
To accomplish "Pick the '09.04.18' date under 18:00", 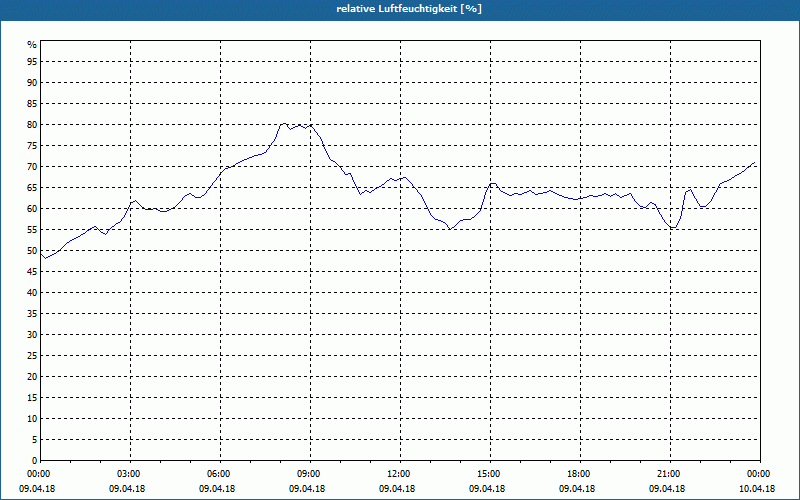I will 577,489.
